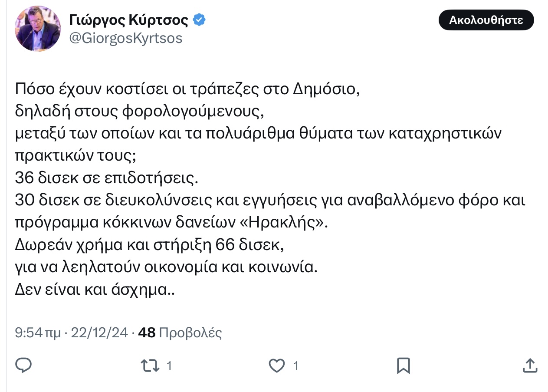Like the tweet with the heart icon
This screenshot has height=392, width=548.
tap(276, 366)
